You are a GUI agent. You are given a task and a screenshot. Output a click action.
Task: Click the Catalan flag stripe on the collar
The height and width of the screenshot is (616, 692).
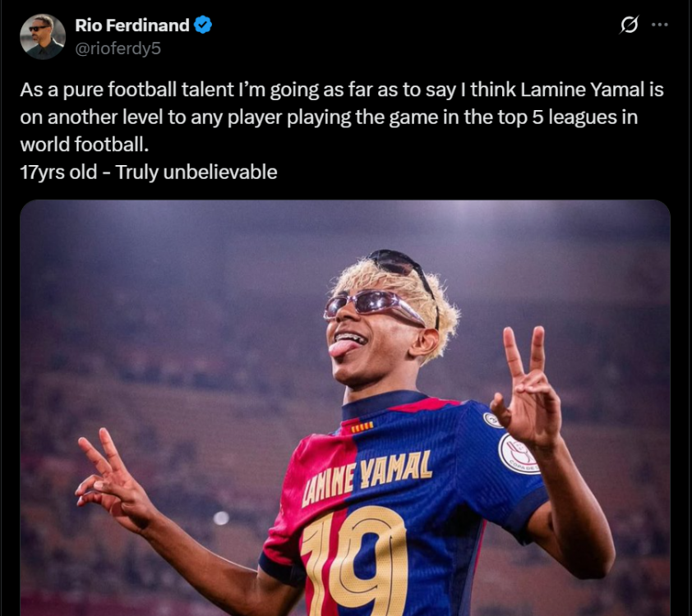pyautogui.click(x=362, y=425)
